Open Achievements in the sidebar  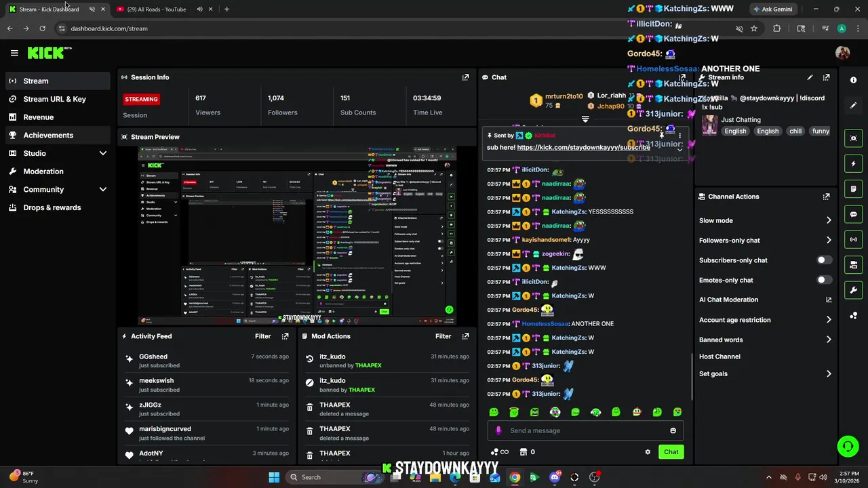click(58, 135)
